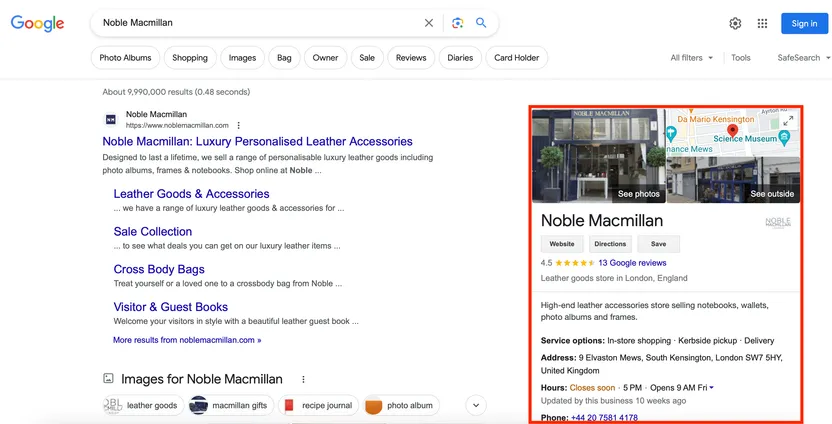Click the Images for Noble Macmillan heading

(202, 379)
